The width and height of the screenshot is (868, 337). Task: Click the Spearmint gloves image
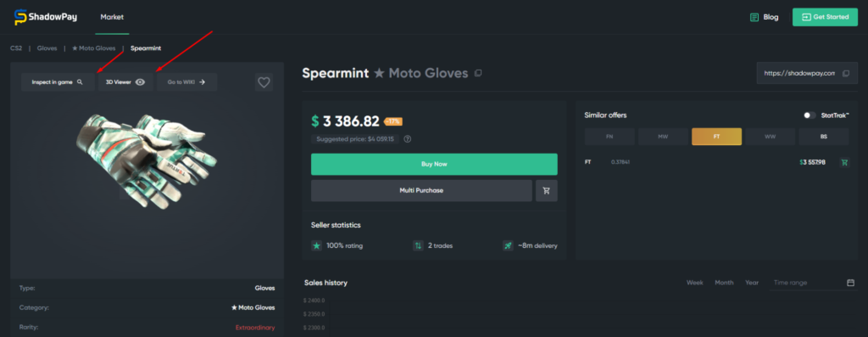pos(146,160)
